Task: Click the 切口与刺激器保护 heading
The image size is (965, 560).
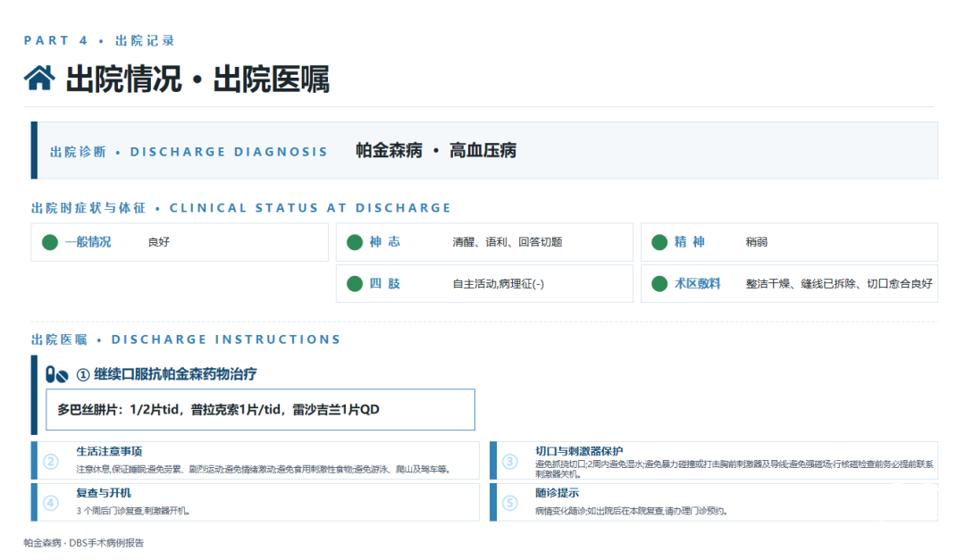Action: (578, 451)
